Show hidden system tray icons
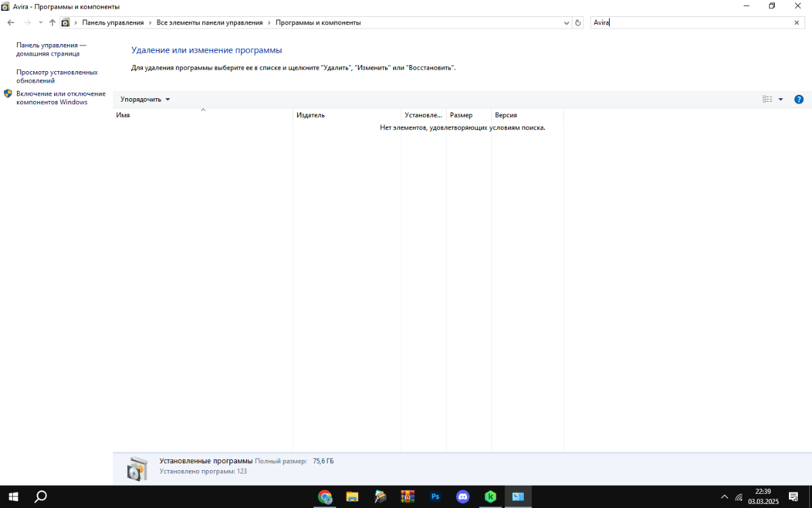 tap(725, 496)
